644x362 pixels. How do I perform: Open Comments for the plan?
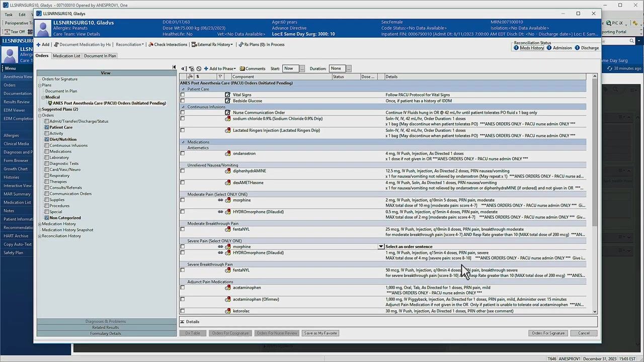pyautogui.click(x=253, y=69)
